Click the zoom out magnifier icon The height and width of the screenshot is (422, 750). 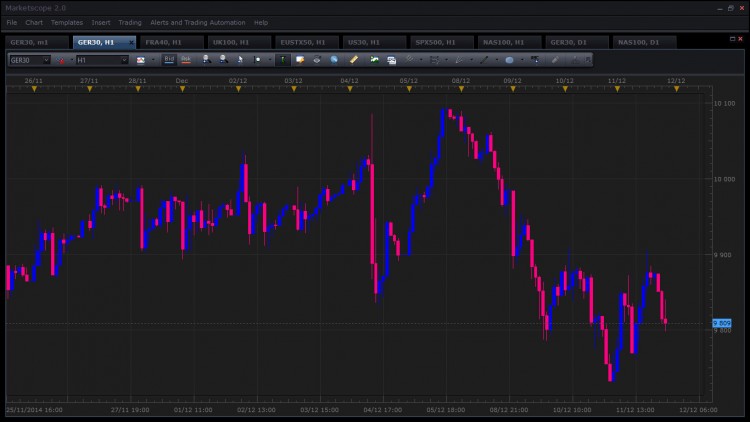click(x=223, y=59)
